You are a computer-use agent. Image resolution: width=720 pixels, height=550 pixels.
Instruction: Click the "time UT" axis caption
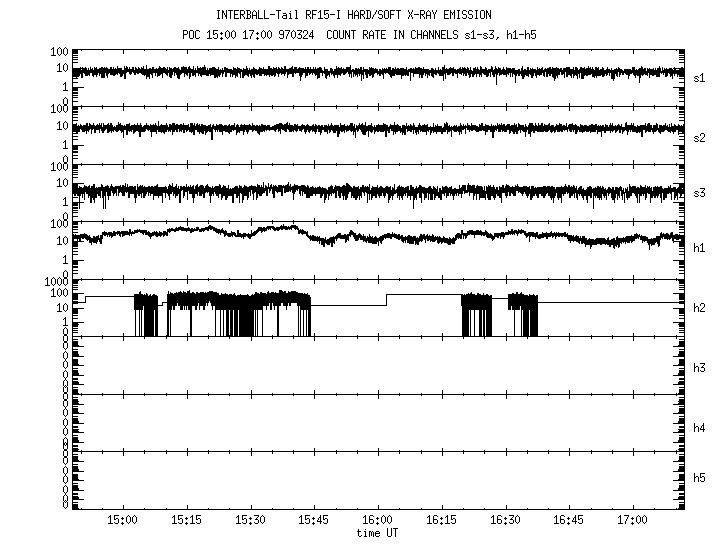pos(378,534)
